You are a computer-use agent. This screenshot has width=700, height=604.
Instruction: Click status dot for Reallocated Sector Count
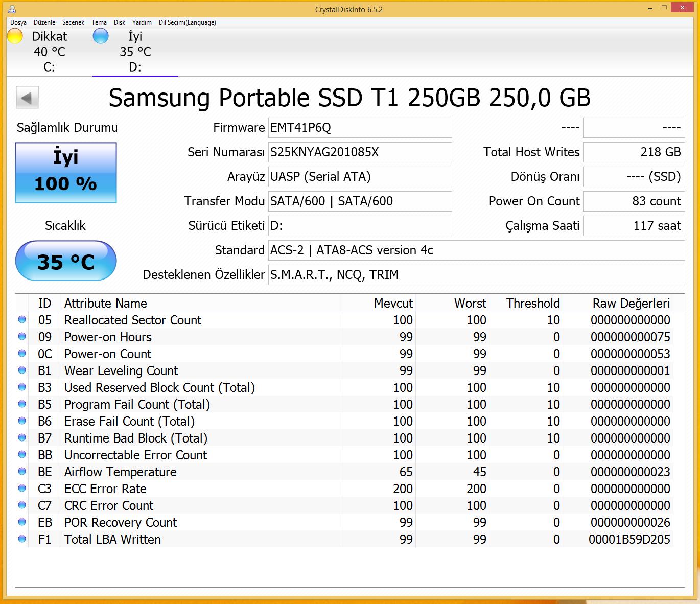coord(22,320)
